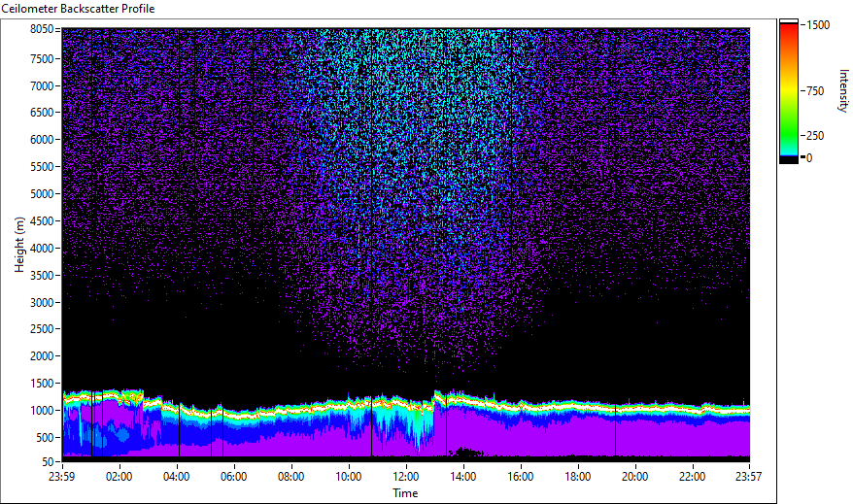Select the 16:00 time axis label
This screenshot has height=504, width=853.
[520, 477]
